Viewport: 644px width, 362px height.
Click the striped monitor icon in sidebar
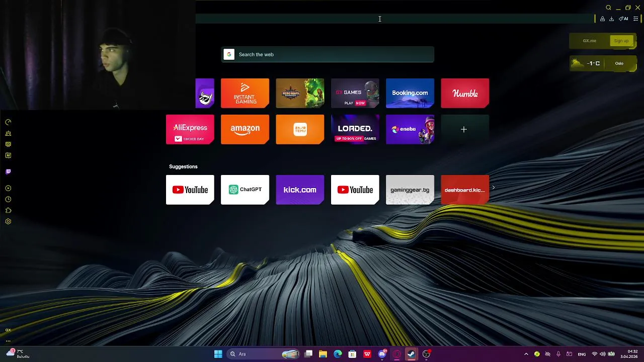click(x=8, y=144)
